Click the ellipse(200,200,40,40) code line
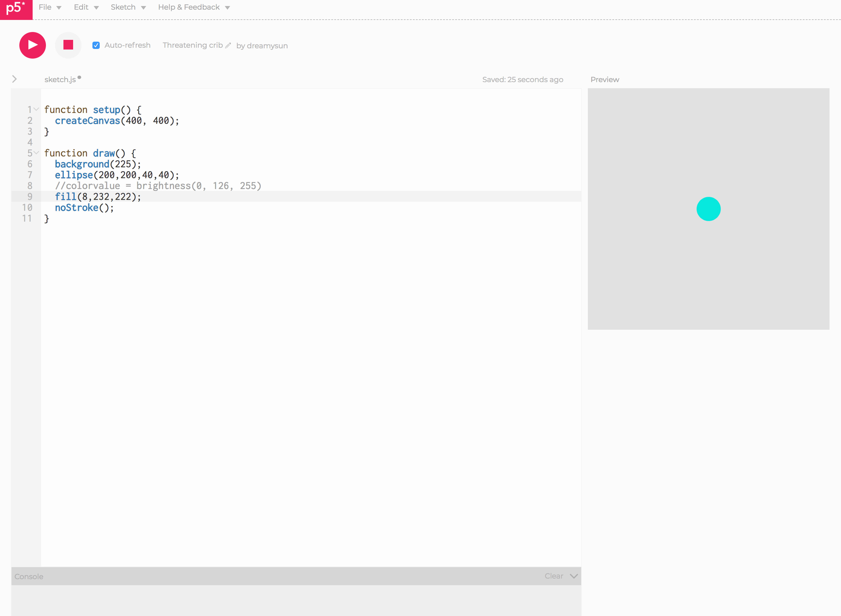Screen dimensions: 841x616 pos(117,175)
